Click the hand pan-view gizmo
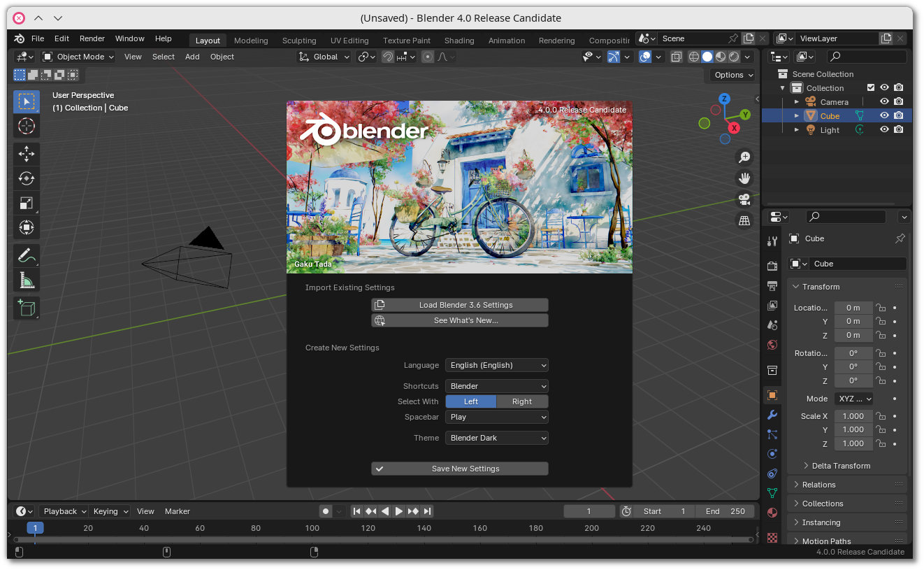Screen dimensions: 924x570 pos(744,178)
